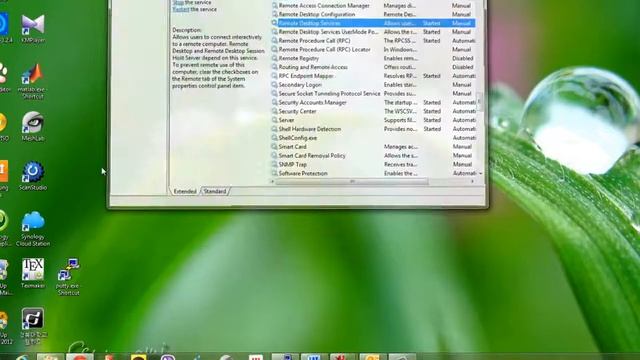Select Security Accounts Manager service name
The height and width of the screenshot is (360, 640).
tap(313, 102)
